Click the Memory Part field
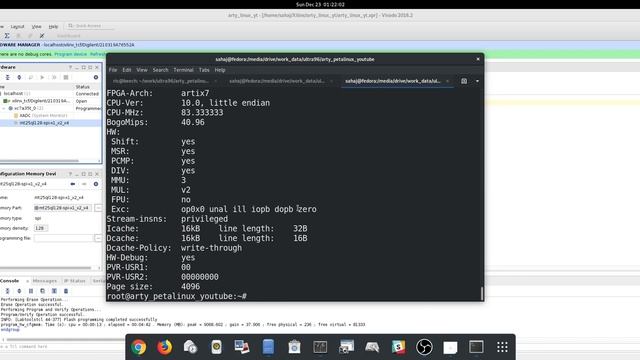Screen dimensions: 640x360 pos(63,208)
